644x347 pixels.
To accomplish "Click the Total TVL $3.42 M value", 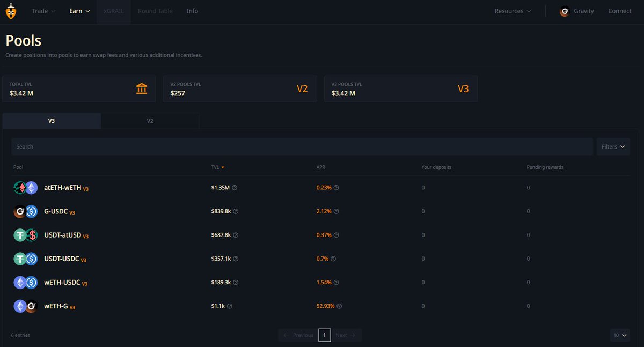I will point(21,93).
